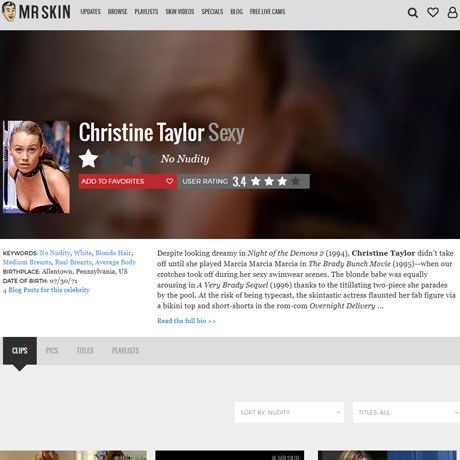The image size is (460, 460).
Task: Click Read the full bio link
Action: pyautogui.click(x=186, y=321)
